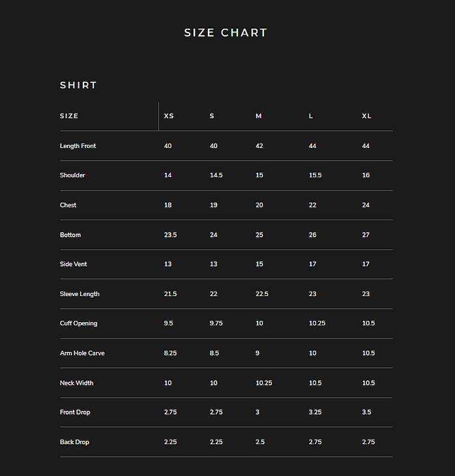The width and height of the screenshot is (455, 476).
Task: Select the XS column header
Action: click(x=169, y=116)
